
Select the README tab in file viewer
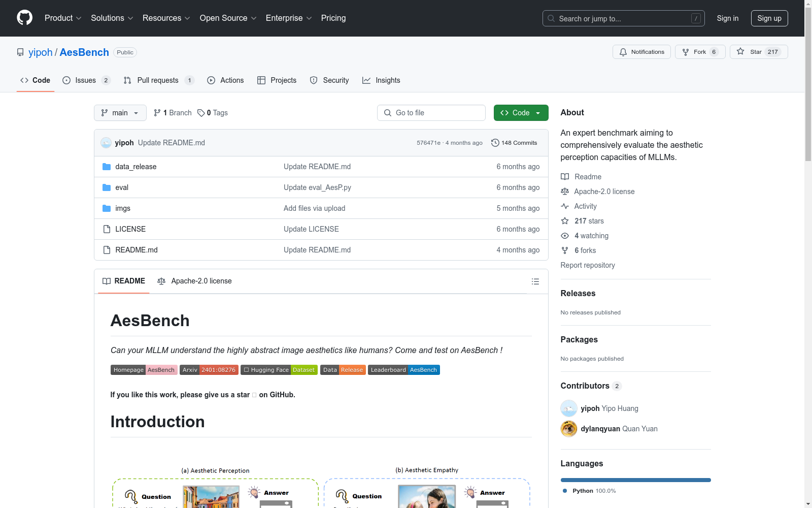click(124, 281)
